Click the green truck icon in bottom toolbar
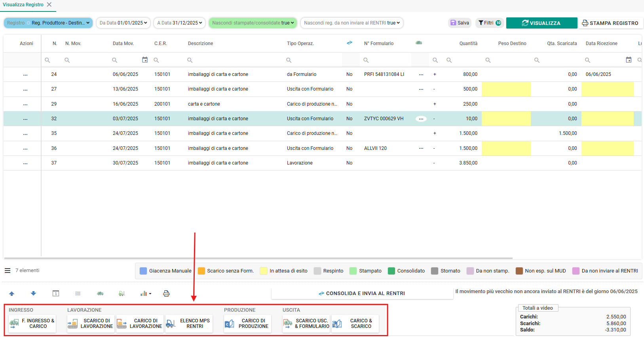 (x=100, y=293)
